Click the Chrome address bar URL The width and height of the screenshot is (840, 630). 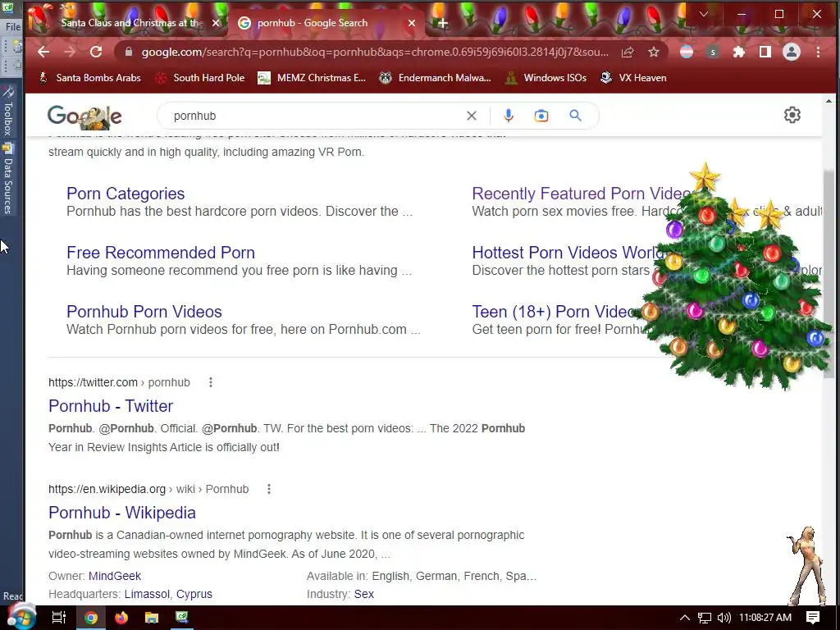[375, 52]
